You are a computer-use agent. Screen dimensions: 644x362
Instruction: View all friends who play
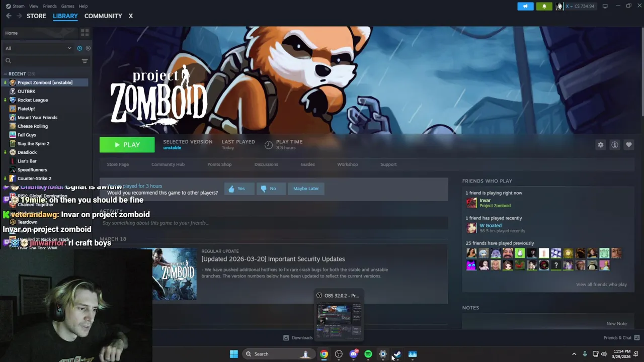(x=601, y=285)
